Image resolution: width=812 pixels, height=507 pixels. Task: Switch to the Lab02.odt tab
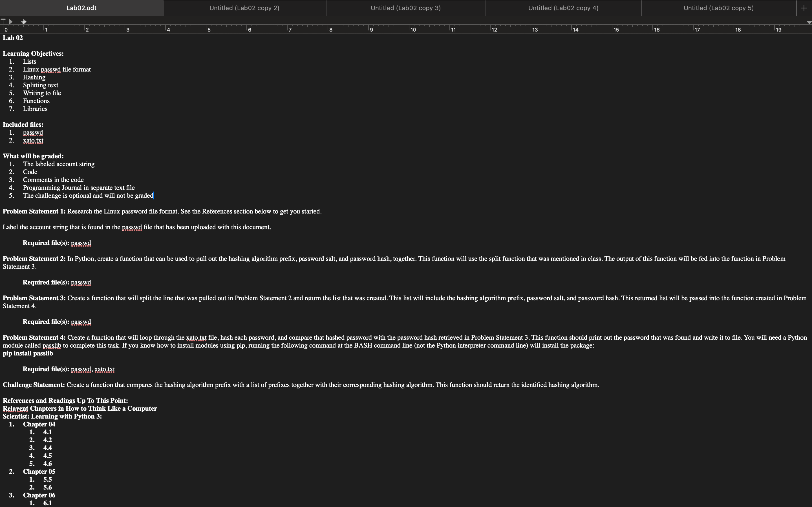point(81,8)
